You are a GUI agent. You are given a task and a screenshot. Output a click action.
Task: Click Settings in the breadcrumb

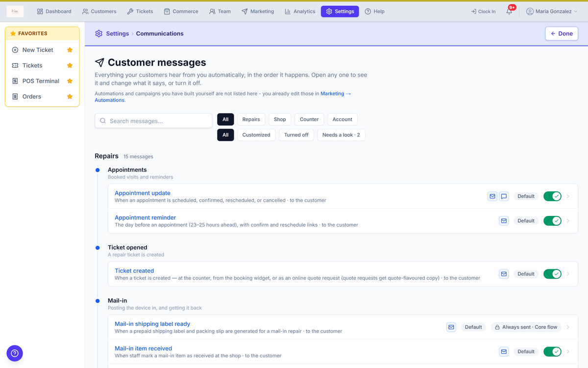pyautogui.click(x=118, y=33)
